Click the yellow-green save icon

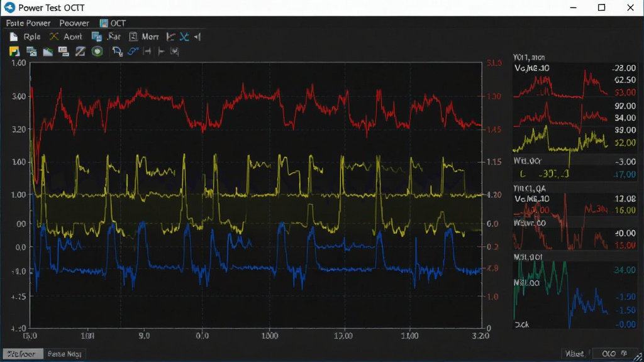pyautogui.click(x=14, y=52)
